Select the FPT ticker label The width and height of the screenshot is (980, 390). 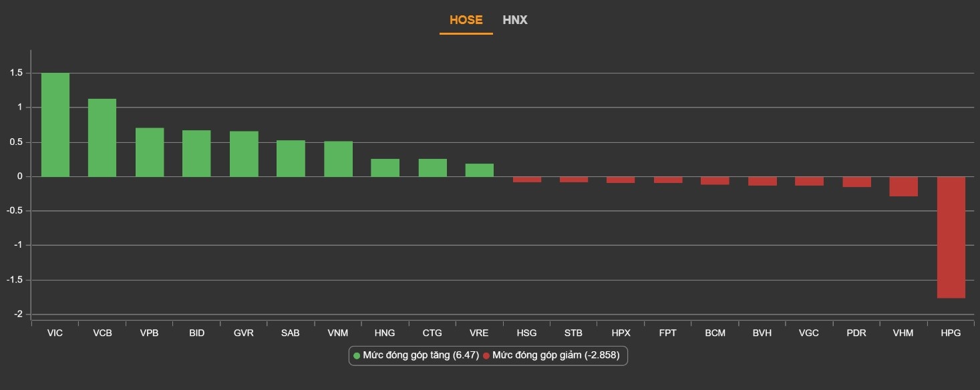point(667,332)
